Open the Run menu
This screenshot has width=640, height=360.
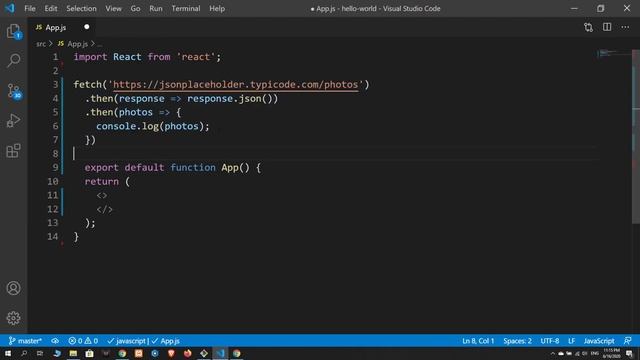156,8
